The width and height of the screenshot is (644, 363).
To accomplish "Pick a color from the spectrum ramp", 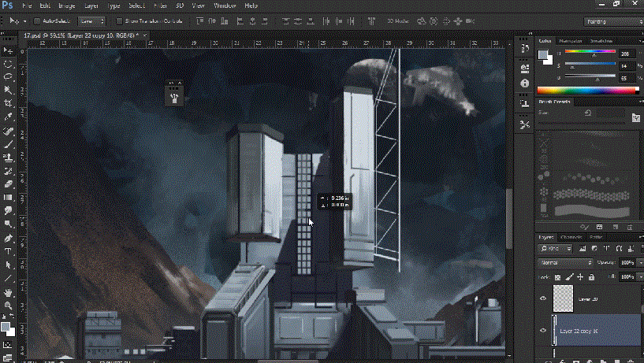I will [x=588, y=91].
